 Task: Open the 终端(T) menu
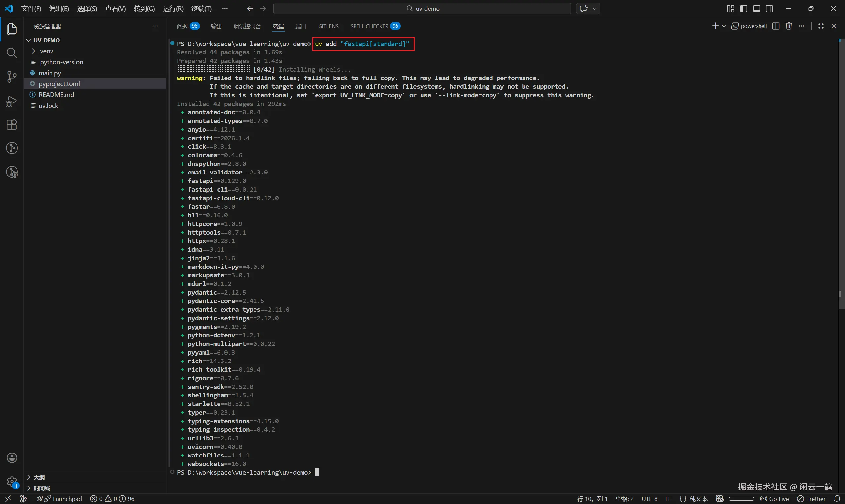click(201, 9)
